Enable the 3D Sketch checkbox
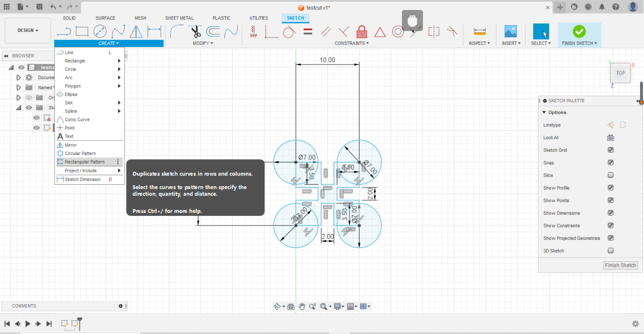The height and width of the screenshot is (334, 644). coord(610,250)
